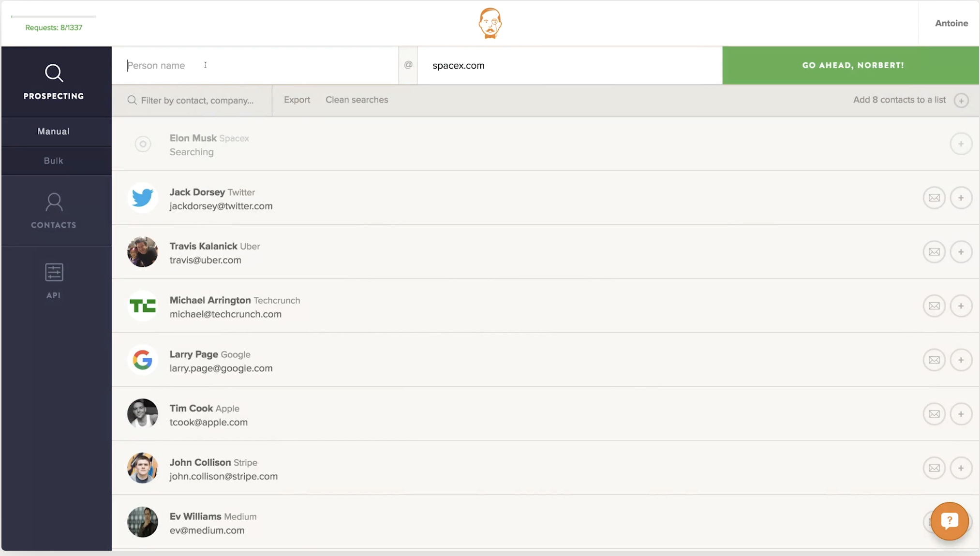Email Jack Dorsey via envelope icon
The width and height of the screenshot is (980, 556).
[x=934, y=198]
